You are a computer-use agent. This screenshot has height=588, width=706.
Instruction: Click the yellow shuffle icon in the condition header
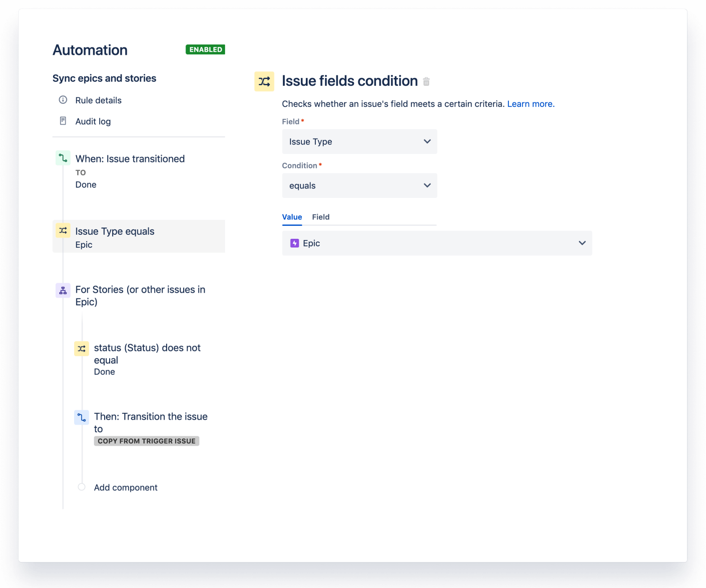tap(264, 81)
